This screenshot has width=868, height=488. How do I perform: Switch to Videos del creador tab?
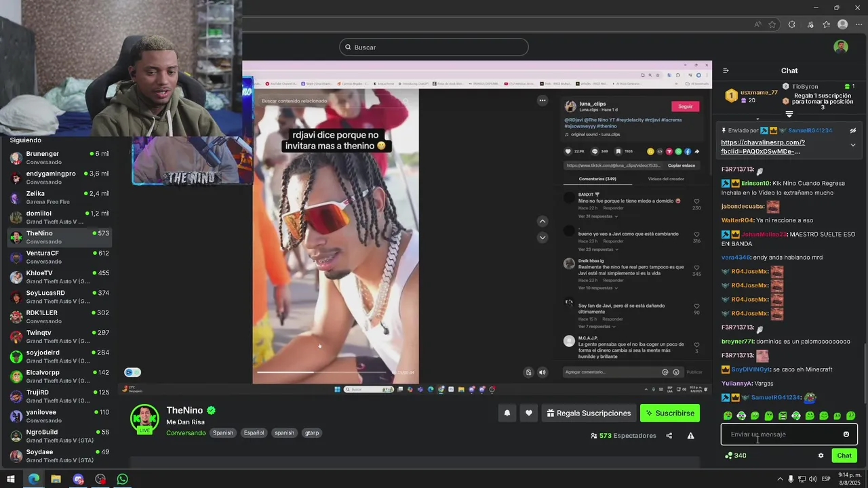pos(666,179)
